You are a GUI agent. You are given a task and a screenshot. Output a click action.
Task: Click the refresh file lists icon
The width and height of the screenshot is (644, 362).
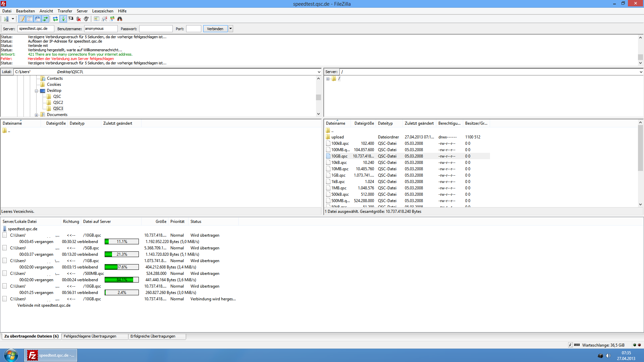[55, 19]
